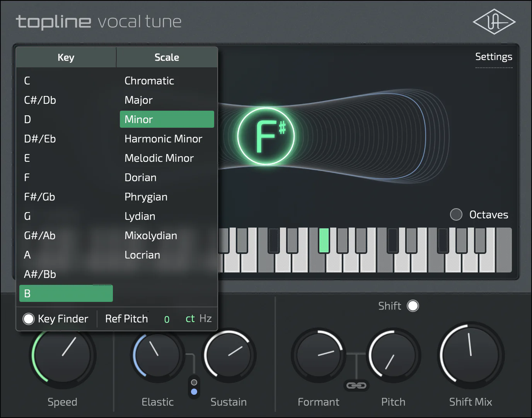Viewport: 532px width, 418px height.
Task: Click the Key column header
Action: point(66,57)
